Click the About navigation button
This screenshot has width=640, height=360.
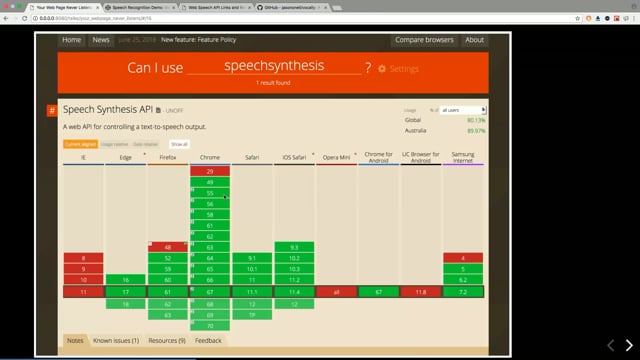474,40
